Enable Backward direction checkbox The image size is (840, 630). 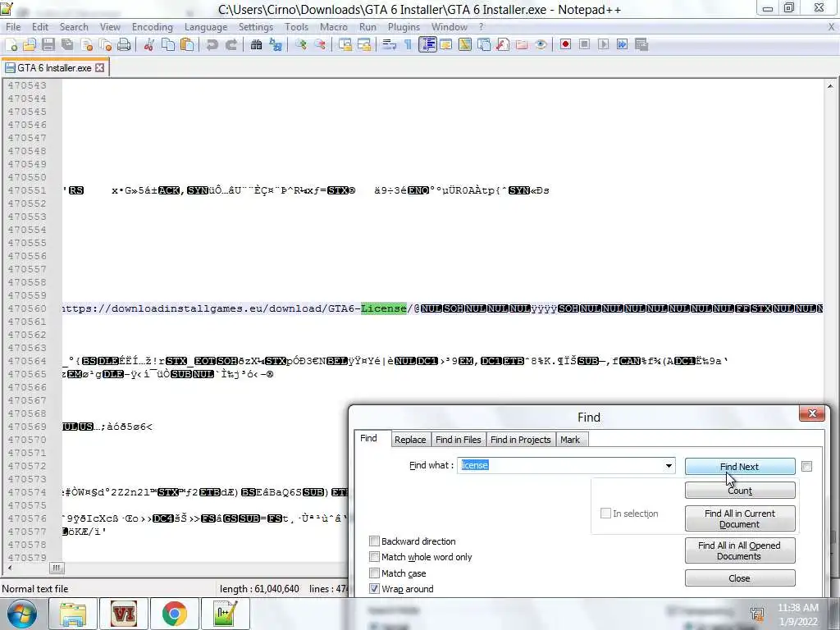[374, 541]
